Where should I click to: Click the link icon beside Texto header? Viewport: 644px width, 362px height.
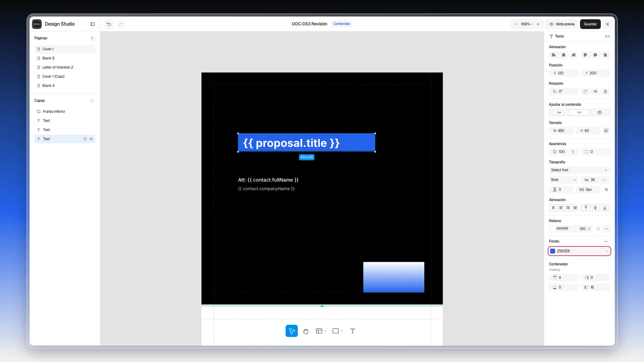pyautogui.click(x=607, y=36)
